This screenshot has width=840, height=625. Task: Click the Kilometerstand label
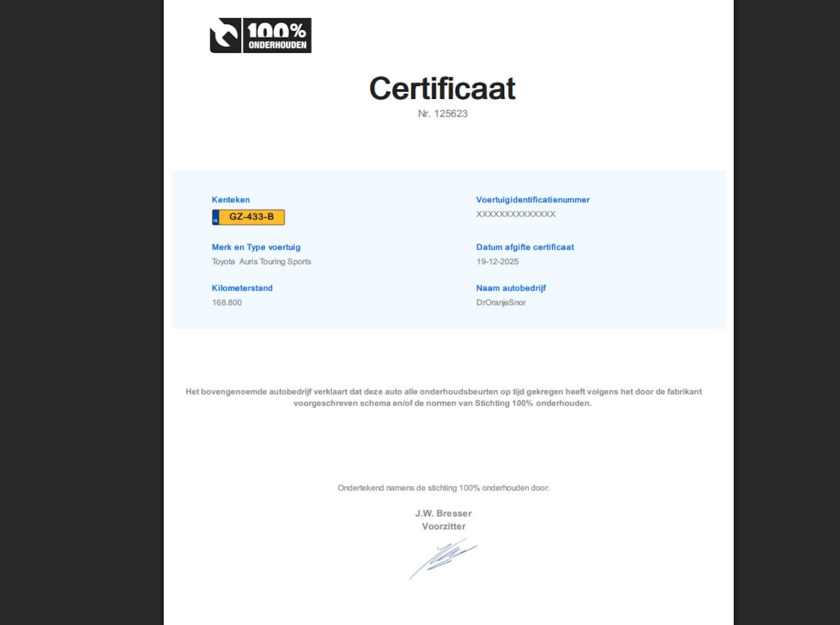click(x=242, y=288)
